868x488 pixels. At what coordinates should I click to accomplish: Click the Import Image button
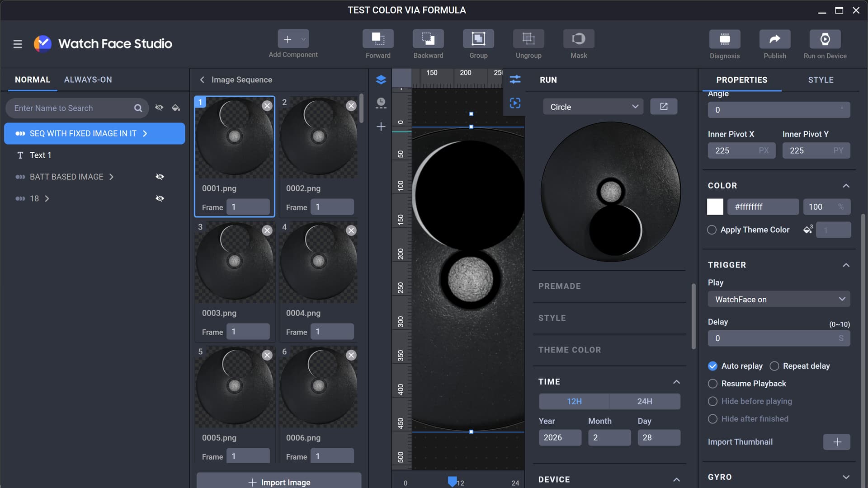pyautogui.click(x=279, y=482)
